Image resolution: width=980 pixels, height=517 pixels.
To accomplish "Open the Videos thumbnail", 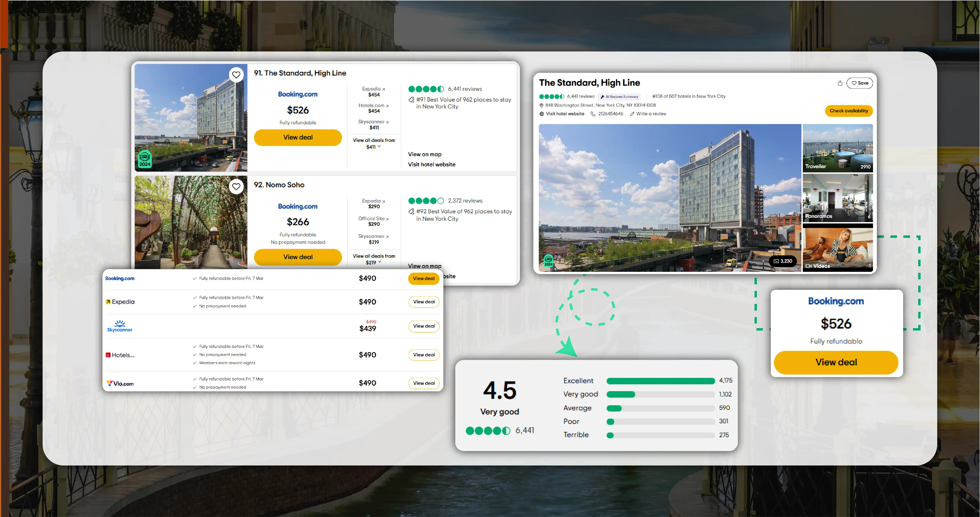I will point(838,248).
